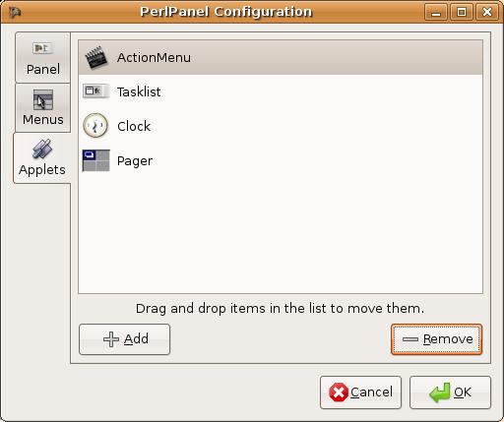Image resolution: width=504 pixels, height=422 pixels.
Task: Click the Panel tab icon
Action: pos(43,48)
